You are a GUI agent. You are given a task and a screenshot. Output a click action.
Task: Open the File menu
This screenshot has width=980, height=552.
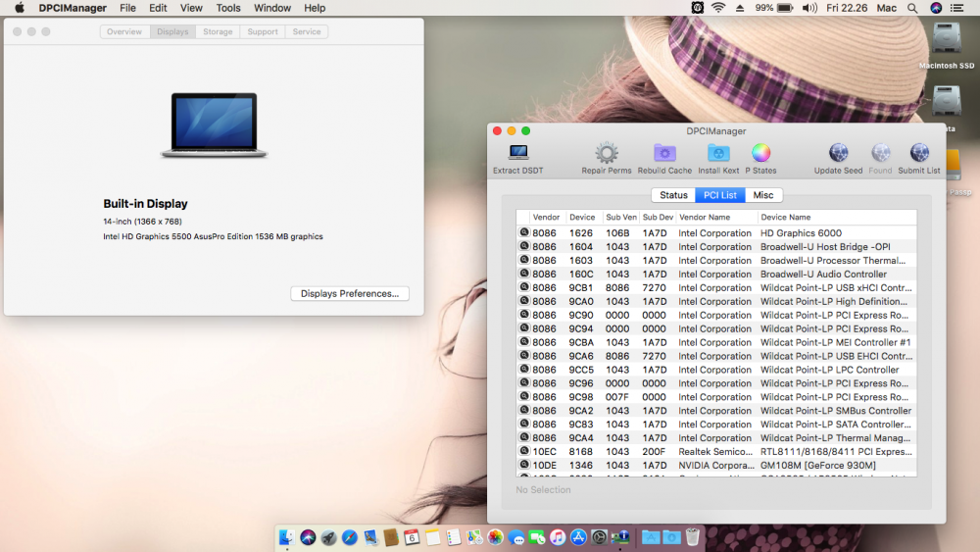point(127,8)
